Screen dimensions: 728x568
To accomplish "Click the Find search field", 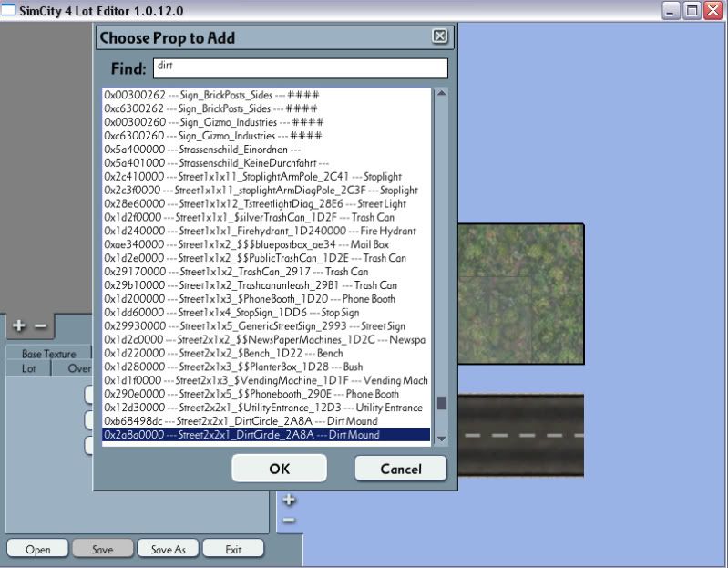I will tap(301, 68).
